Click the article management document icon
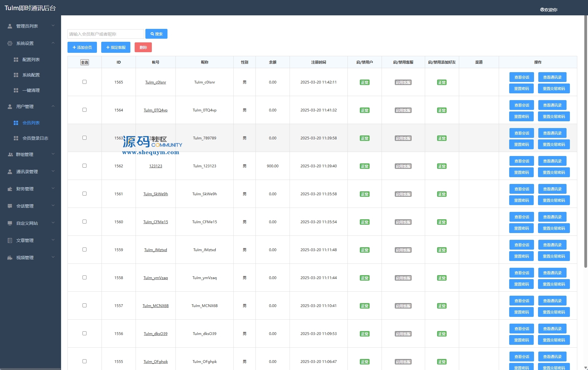 coord(10,240)
